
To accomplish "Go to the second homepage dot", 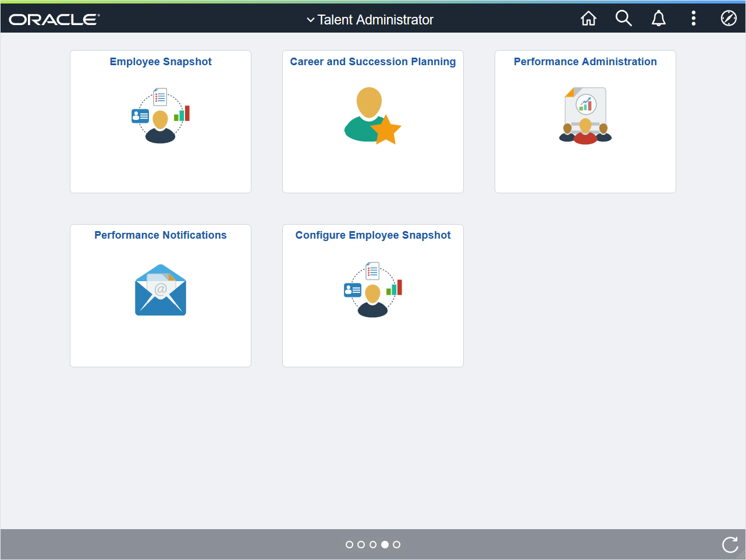I will point(361,545).
